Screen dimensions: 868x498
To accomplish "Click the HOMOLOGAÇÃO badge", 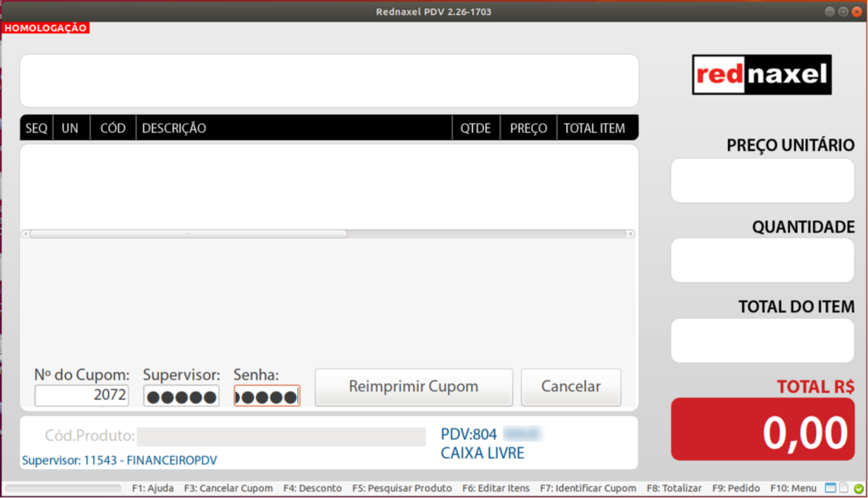I will pos(45,28).
